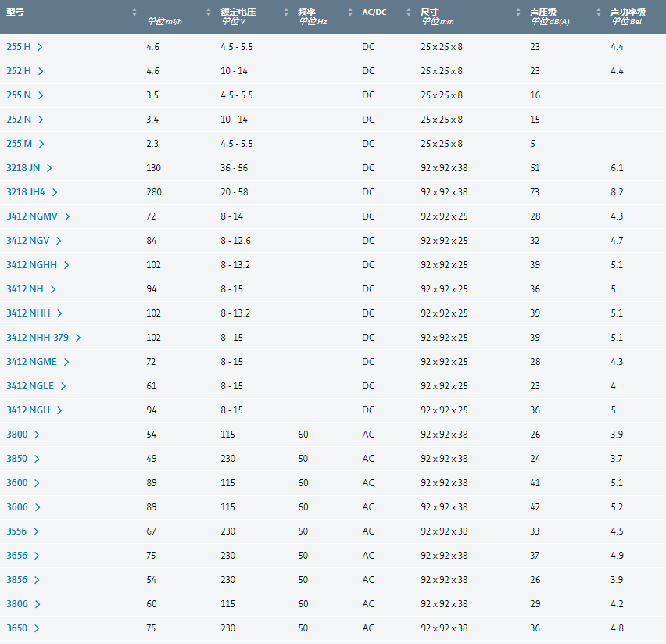Open the 3606 fan model link

click(x=17, y=507)
